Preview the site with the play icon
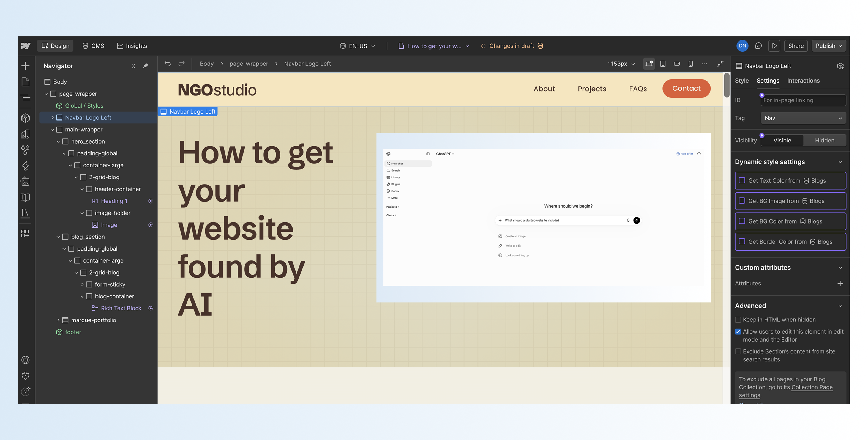This screenshot has height=440, width=868. tap(774, 46)
